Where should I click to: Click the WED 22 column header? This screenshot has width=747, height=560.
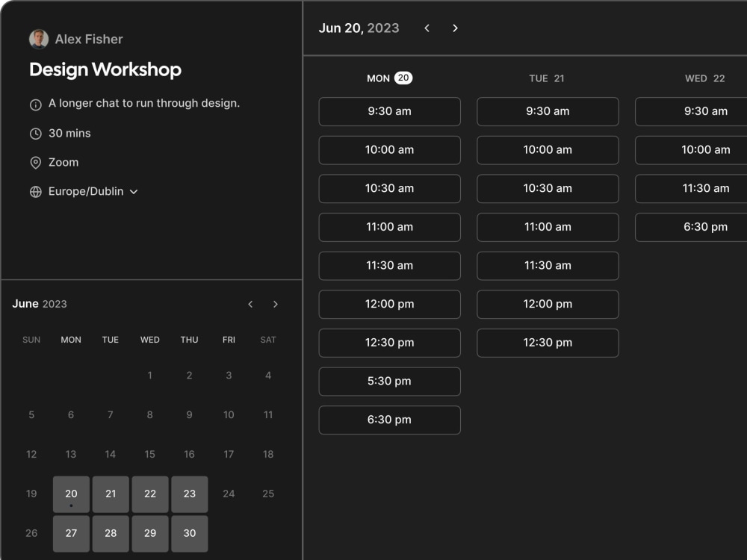tap(705, 78)
